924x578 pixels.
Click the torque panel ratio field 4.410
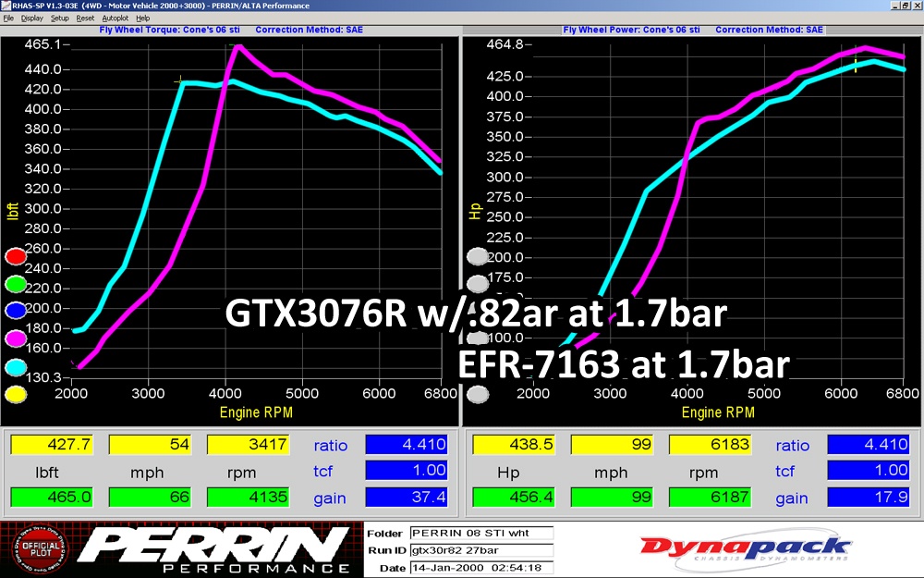coord(407,444)
